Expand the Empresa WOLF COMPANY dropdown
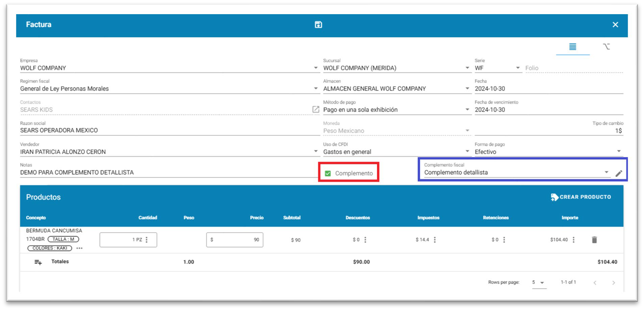This screenshot has width=644, height=310. click(316, 68)
